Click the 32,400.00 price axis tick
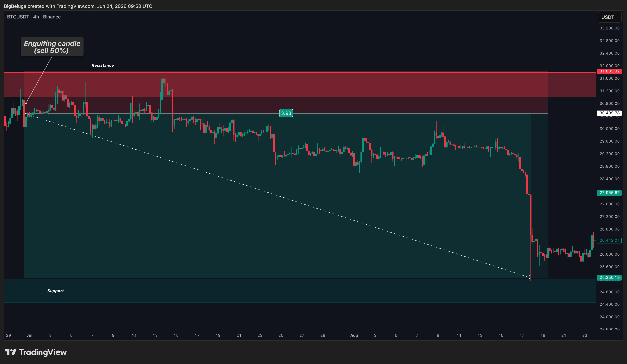 pyautogui.click(x=610, y=53)
